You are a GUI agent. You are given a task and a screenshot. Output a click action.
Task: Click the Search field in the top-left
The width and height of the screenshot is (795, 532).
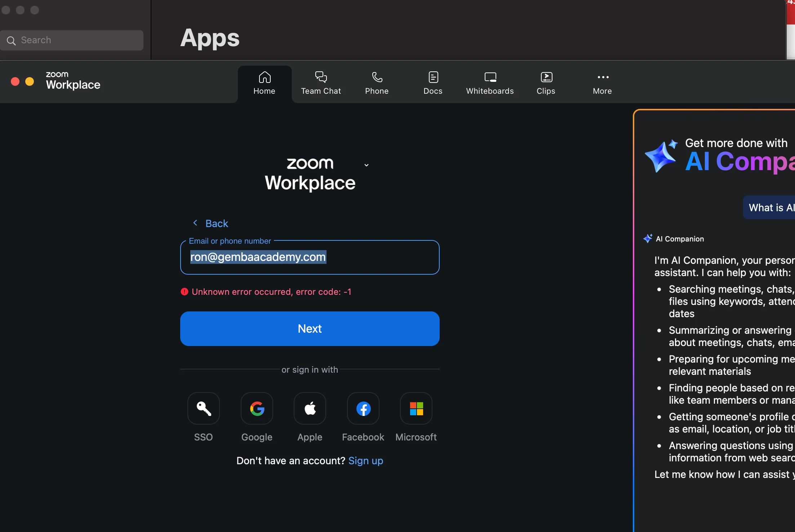tap(72, 40)
